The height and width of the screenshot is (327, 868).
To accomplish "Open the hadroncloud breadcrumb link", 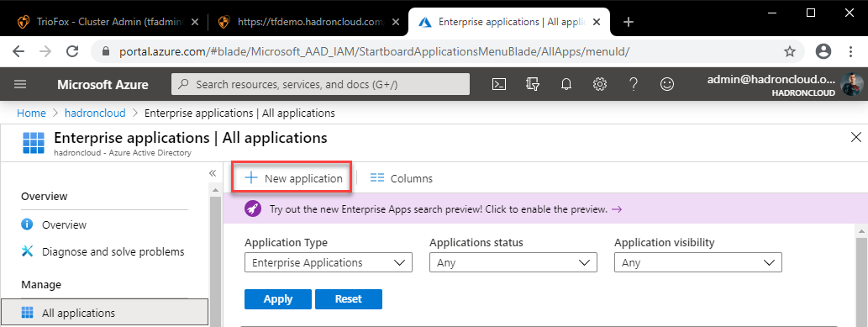I will pos(95,113).
